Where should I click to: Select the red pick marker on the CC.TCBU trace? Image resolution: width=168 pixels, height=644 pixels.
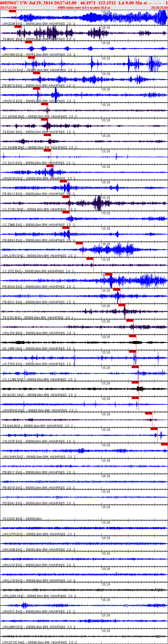tap(66, 197)
